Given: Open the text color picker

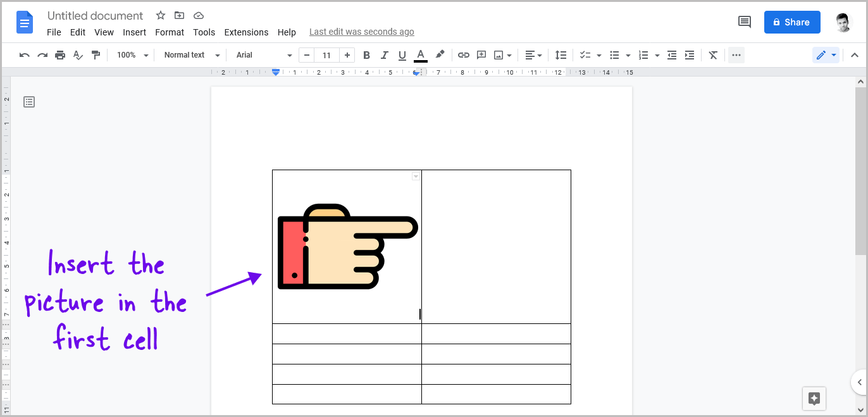Looking at the screenshot, I should tap(420, 55).
